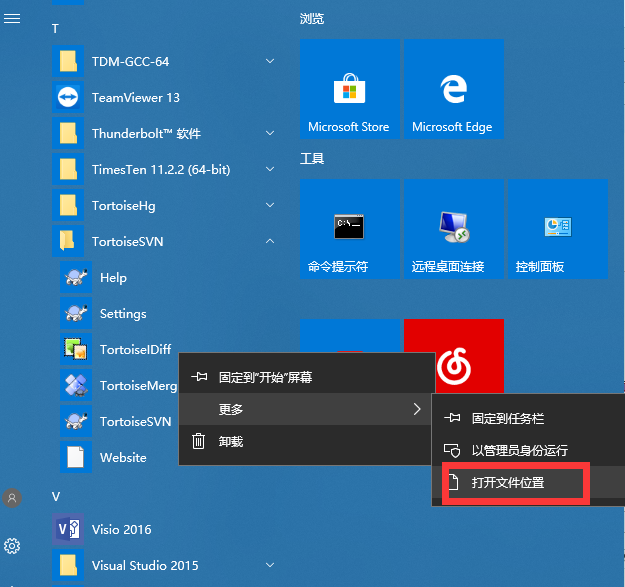Image resolution: width=625 pixels, height=587 pixels.
Task: Choose 打开文件位置 in the submenu
Action: tap(529, 483)
